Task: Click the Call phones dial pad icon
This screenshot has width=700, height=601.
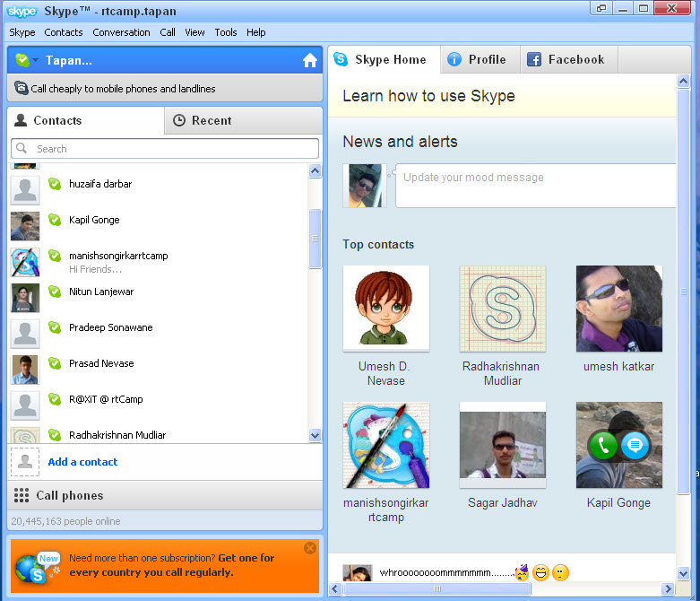Action: (x=22, y=495)
